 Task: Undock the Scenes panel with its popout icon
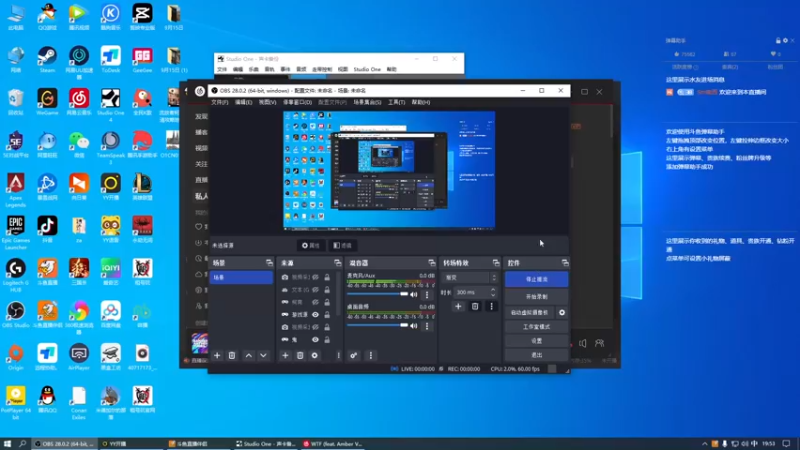pyautogui.click(x=269, y=263)
